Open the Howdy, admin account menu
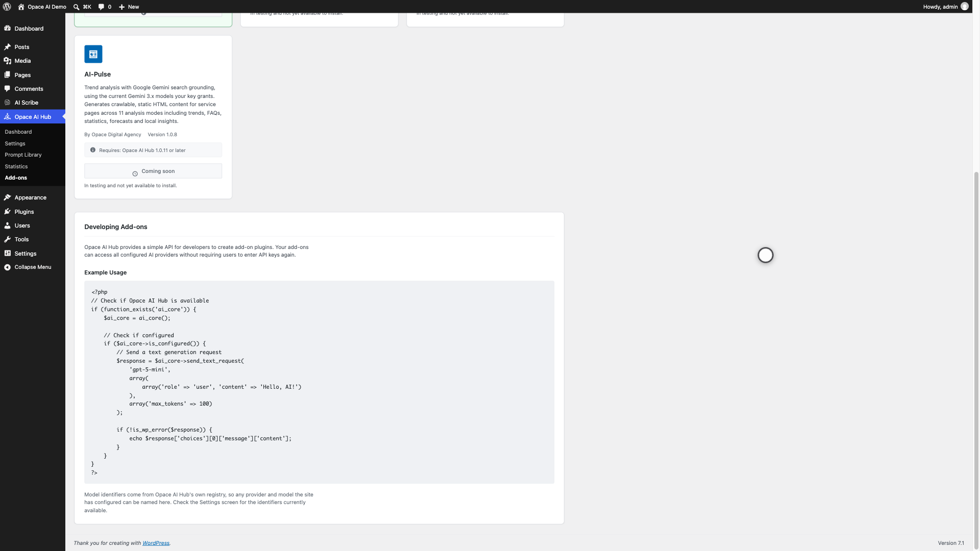The image size is (980, 551). coord(945,7)
